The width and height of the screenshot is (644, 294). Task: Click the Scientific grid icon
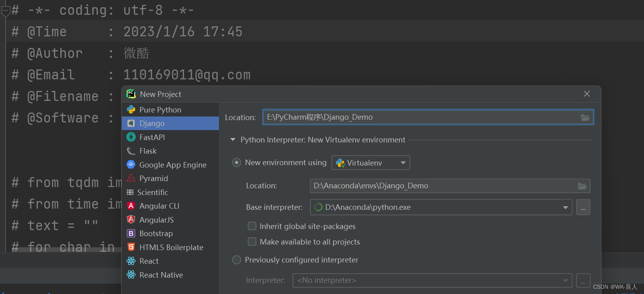click(x=130, y=192)
